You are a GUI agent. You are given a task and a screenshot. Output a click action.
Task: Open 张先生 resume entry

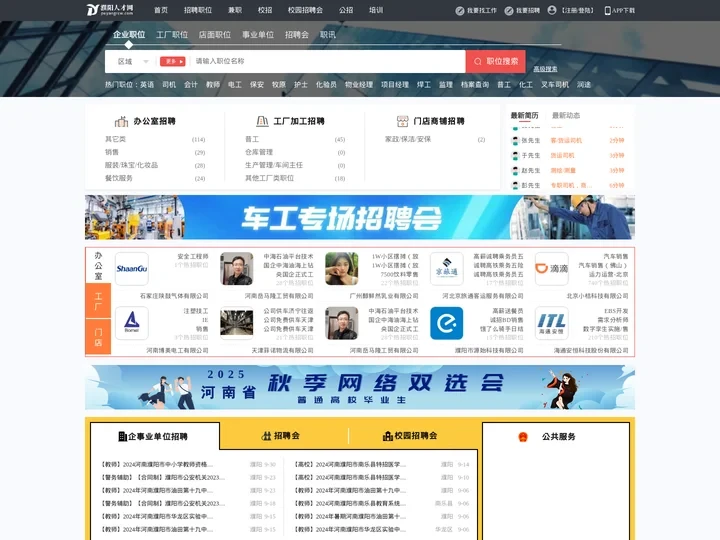[x=531, y=141]
